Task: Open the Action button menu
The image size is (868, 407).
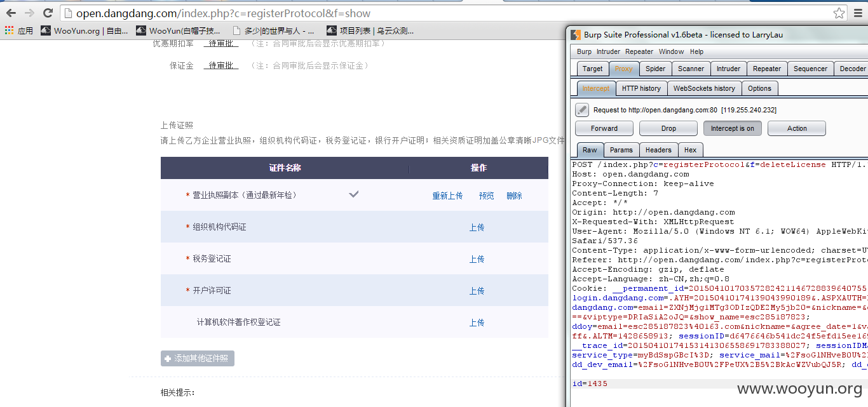Action: point(797,128)
